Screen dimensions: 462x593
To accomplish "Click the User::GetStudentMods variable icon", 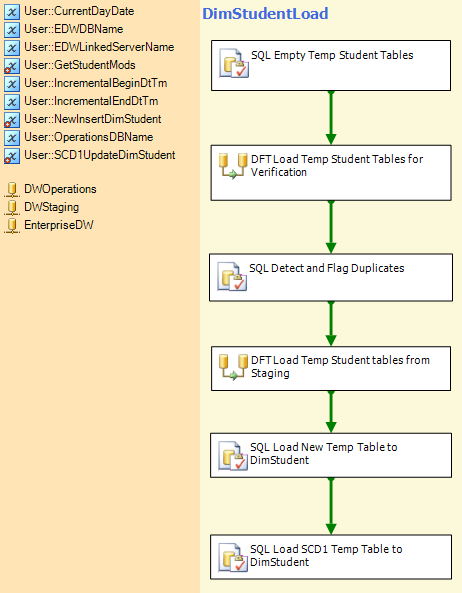I will point(12,66).
